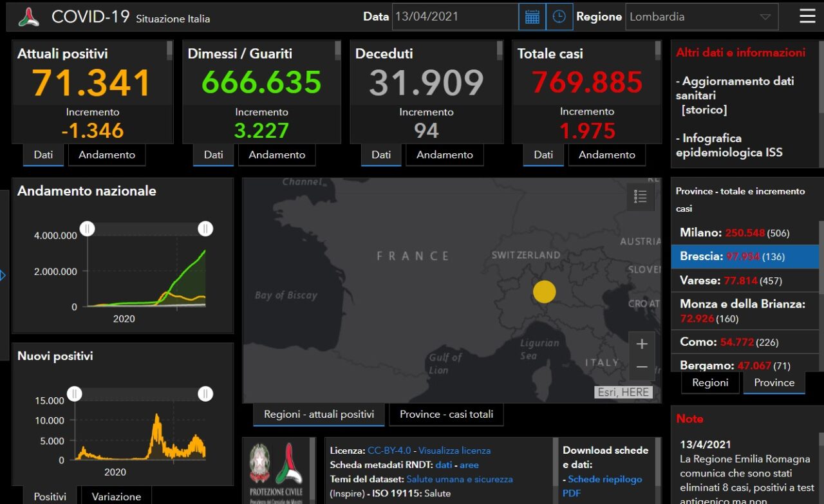
Task: Click right handle of Andamento nazionale slider
Action: point(205,229)
